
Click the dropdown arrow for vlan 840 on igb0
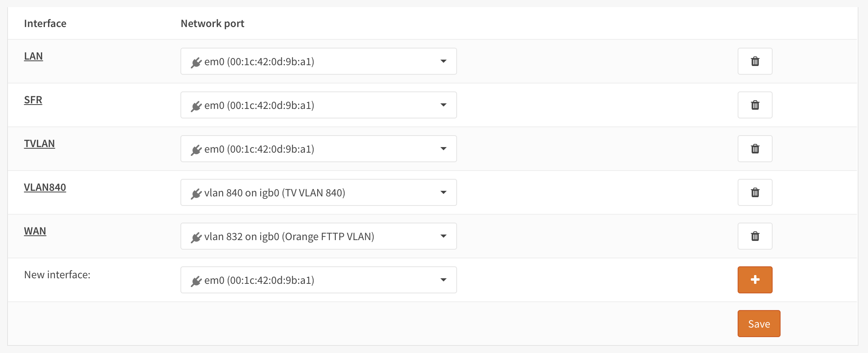click(444, 192)
